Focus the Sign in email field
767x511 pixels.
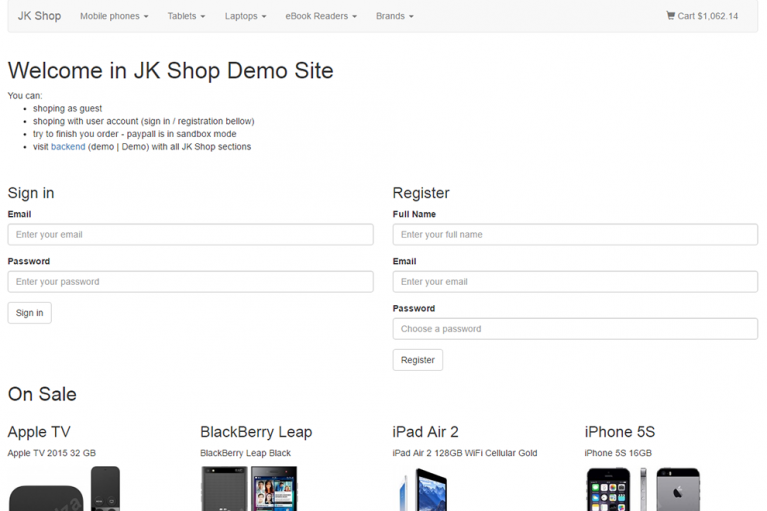tap(191, 235)
